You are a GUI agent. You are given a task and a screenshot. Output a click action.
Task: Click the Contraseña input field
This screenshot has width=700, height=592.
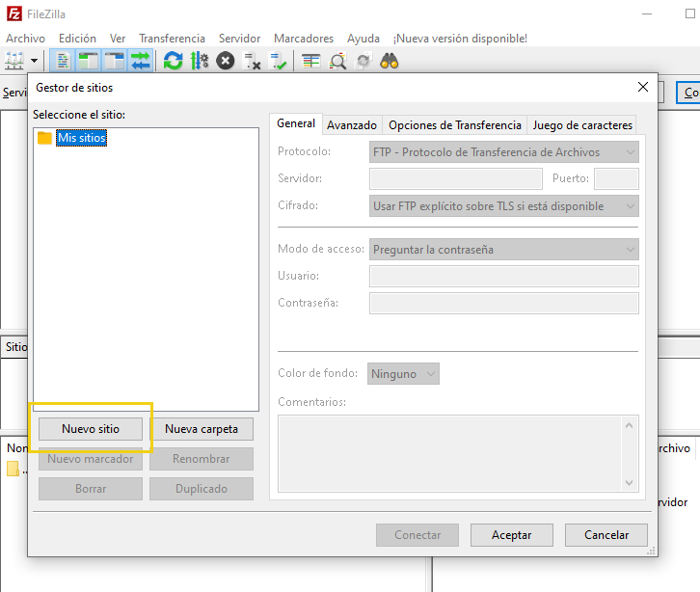pyautogui.click(x=504, y=303)
